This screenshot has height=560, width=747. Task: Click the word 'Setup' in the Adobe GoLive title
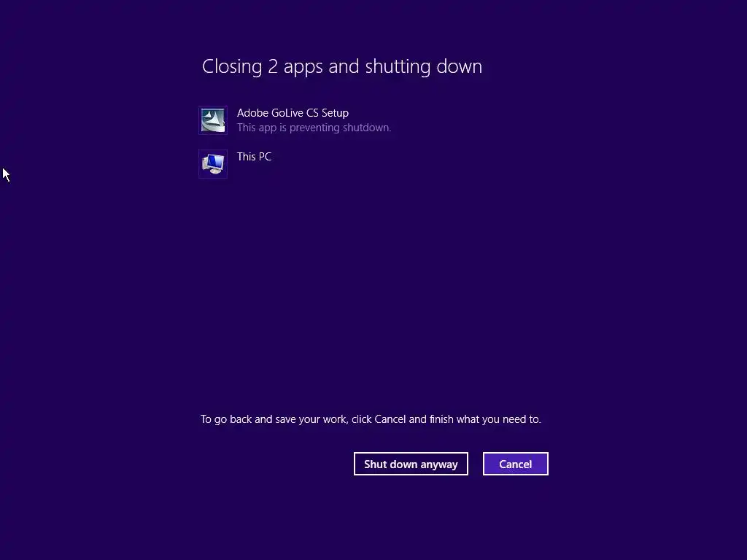(x=335, y=113)
